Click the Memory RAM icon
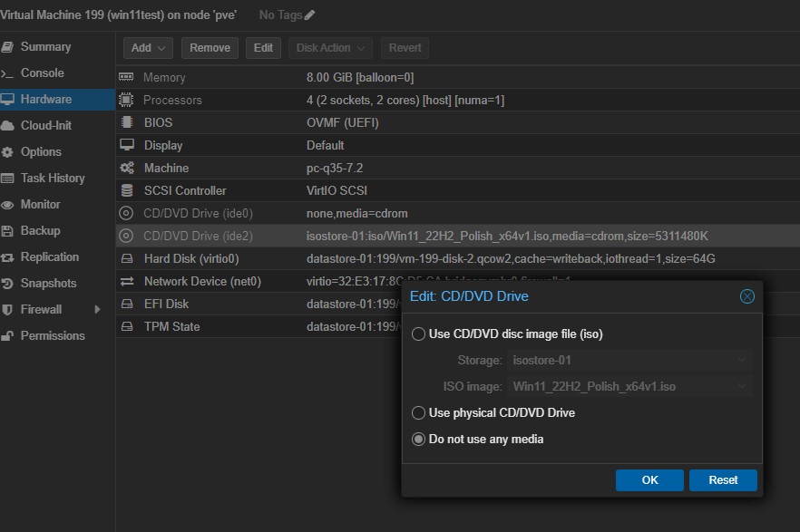This screenshot has width=800, height=532. (x=127, y=78)
